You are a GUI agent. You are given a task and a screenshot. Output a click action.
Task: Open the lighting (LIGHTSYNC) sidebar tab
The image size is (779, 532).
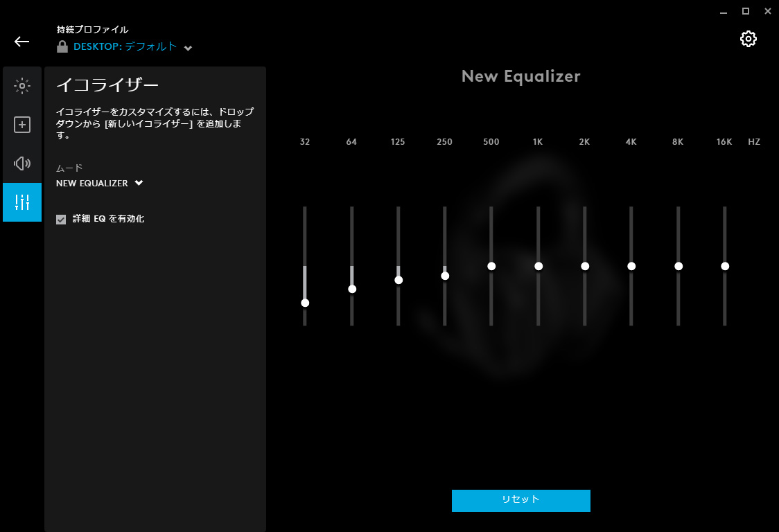pos(22,86)
